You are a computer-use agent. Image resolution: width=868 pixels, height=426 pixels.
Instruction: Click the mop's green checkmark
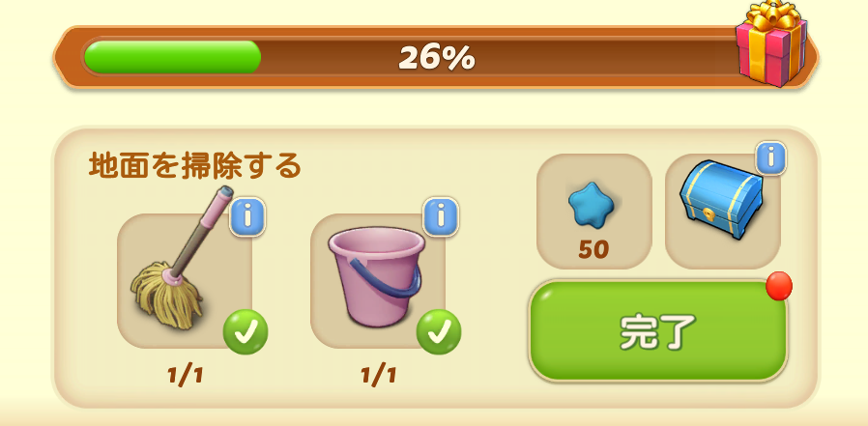246,332
